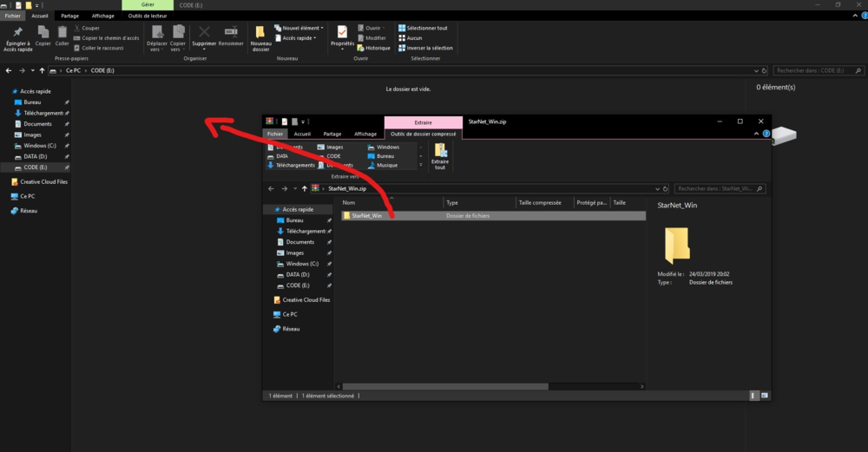This screenshot has width=868, height=452.
Task: Click Sélectionner tout
Action: pyautogui.click(x=423, y=29)
